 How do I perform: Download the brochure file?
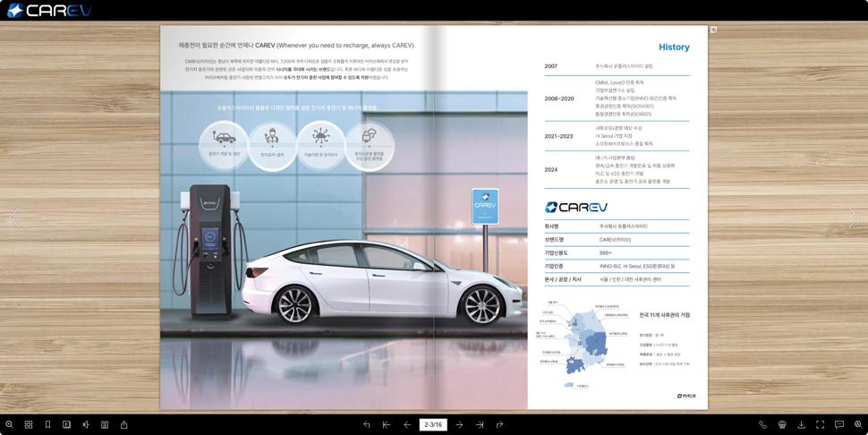point(801,425)
